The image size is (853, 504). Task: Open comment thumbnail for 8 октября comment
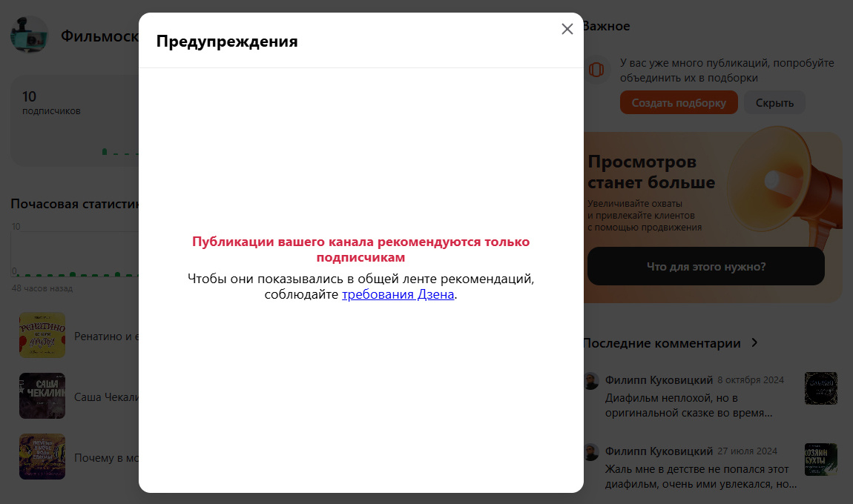[821, 388]
